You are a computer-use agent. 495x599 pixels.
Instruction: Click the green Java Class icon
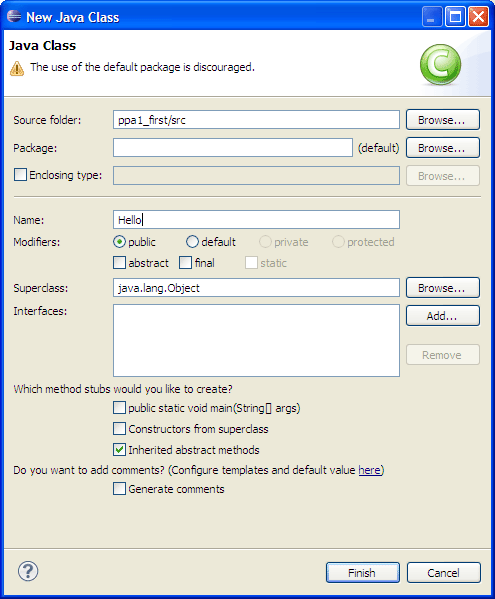point(440,64)
